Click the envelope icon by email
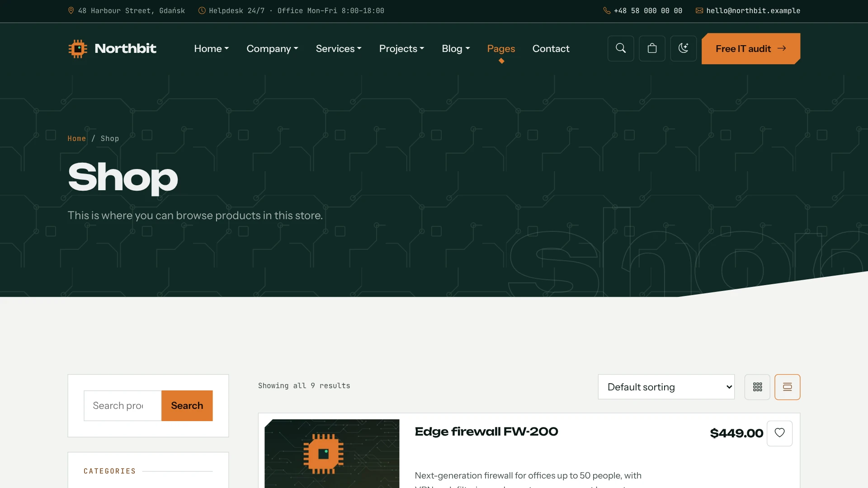 point(699,10)
